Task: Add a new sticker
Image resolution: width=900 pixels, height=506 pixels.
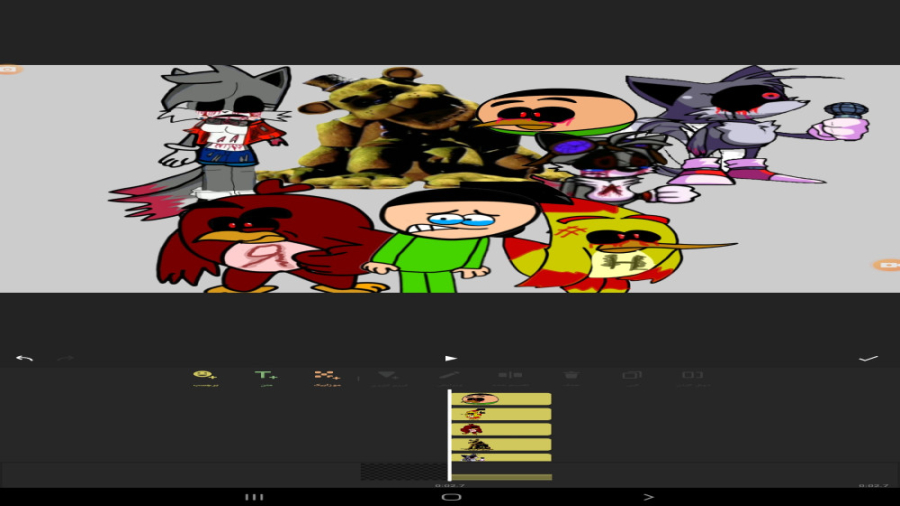Action: (205, 378)
